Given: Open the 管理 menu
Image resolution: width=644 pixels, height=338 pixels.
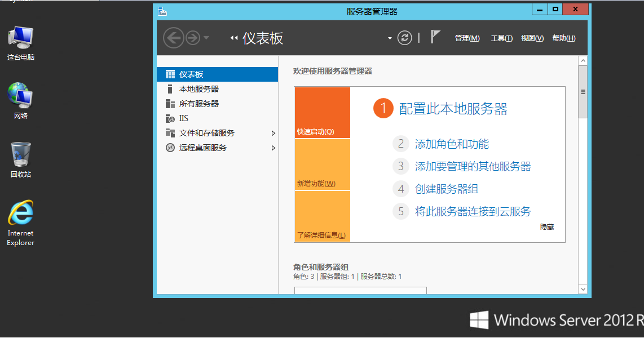Looking at the screenshot, I should (x=467, y=38).
